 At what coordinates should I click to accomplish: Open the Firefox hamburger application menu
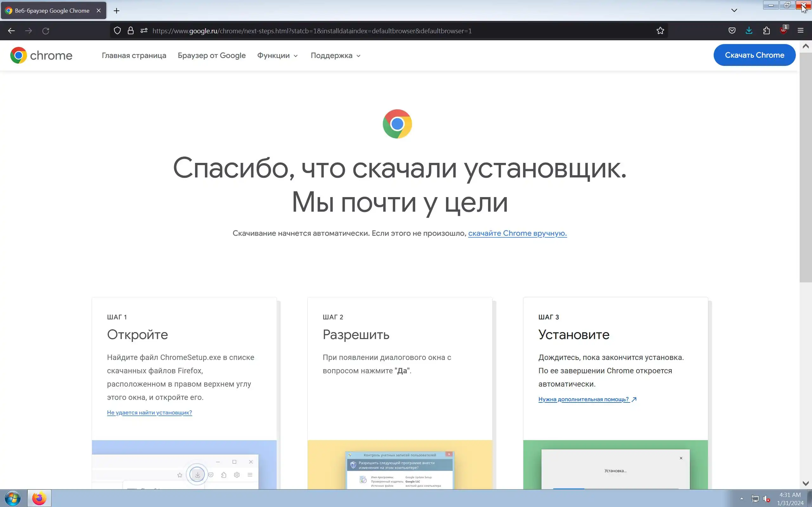tap(801, 31)
